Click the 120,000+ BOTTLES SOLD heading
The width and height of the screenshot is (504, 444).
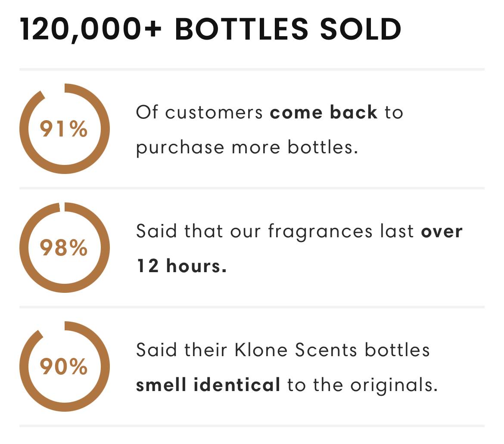pos(211,29)
